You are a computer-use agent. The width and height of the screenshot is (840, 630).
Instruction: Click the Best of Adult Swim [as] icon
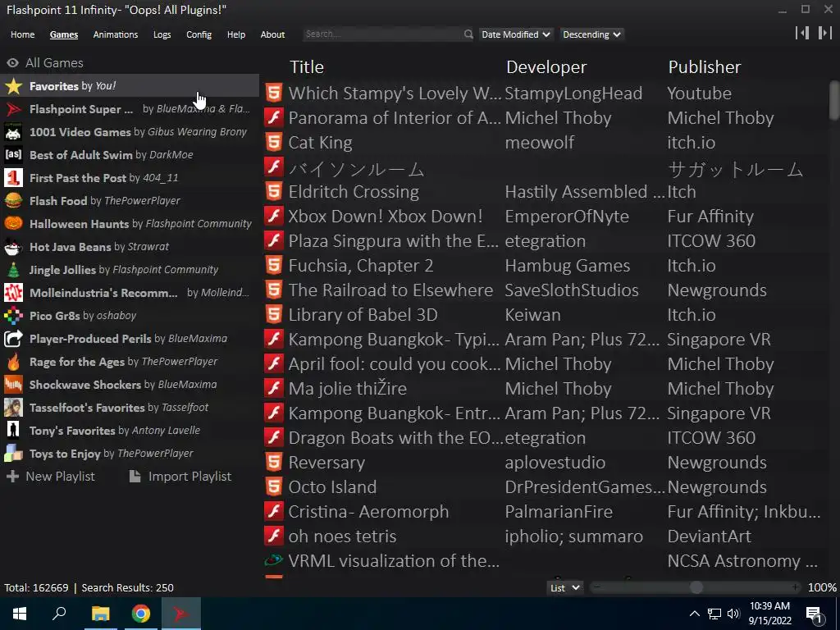pyautogui.click(x=13, y=155)
